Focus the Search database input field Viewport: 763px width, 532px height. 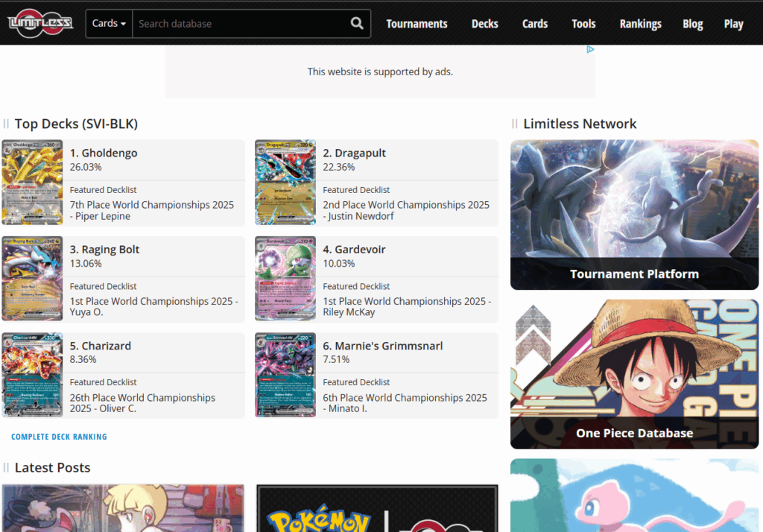241,23
